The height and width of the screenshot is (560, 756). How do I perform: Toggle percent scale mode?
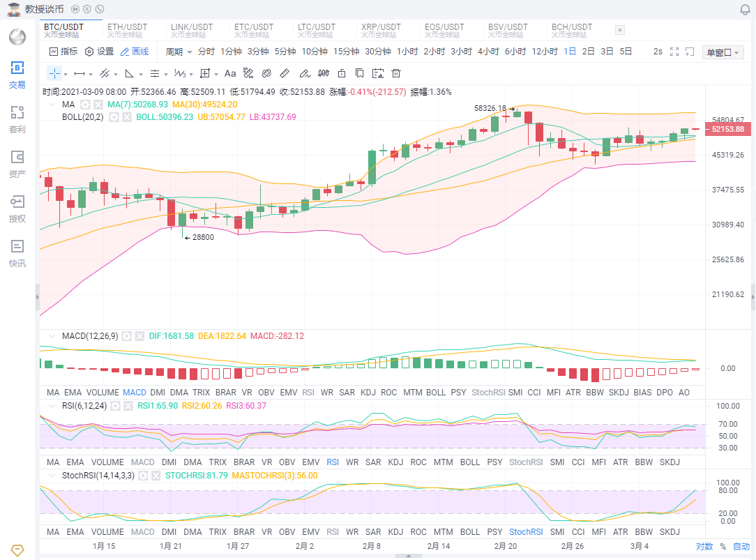point(723,547)
